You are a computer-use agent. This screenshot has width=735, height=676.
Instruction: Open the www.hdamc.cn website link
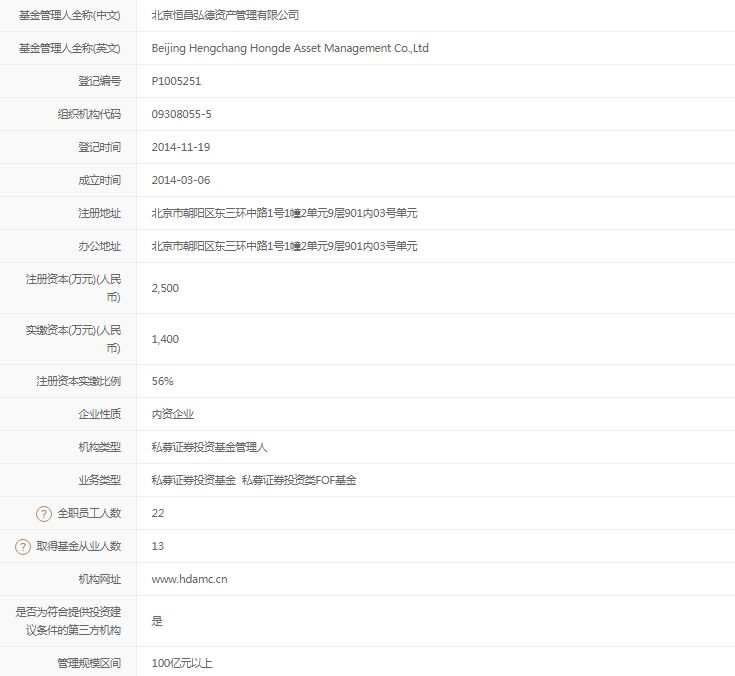point(189,579)
